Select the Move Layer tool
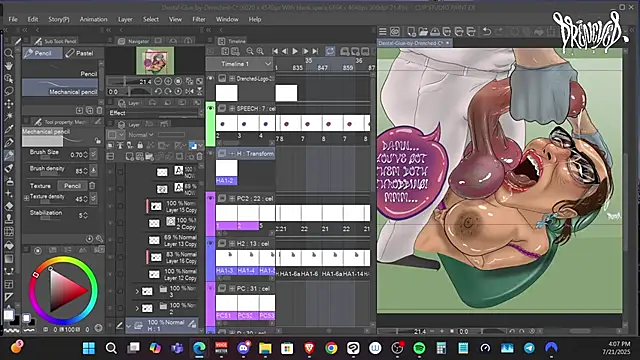 tap(9, 104)
